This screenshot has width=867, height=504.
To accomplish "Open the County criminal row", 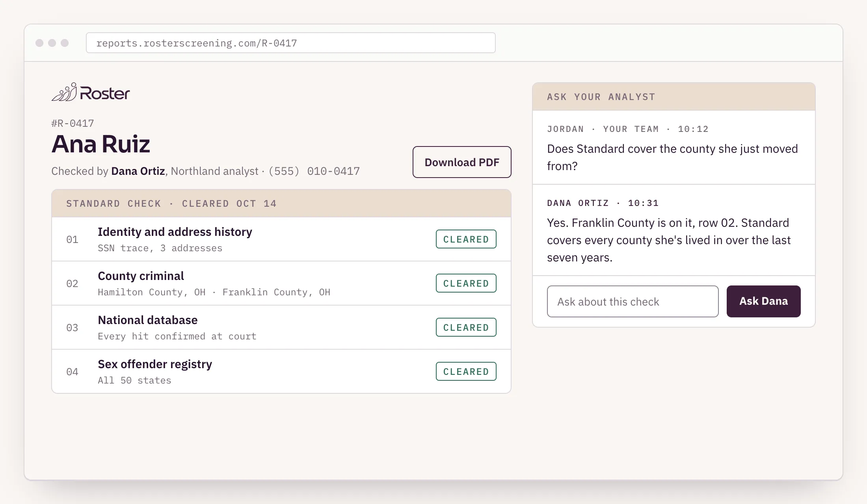I will pos(281,283).
